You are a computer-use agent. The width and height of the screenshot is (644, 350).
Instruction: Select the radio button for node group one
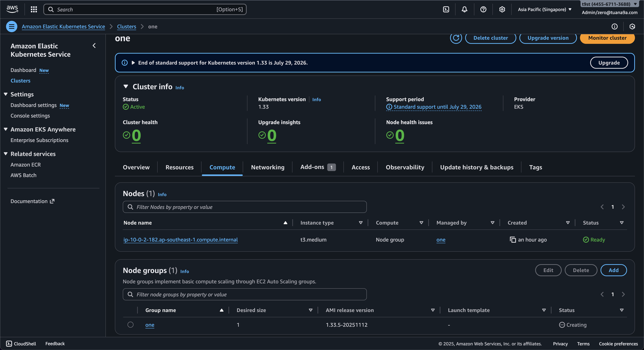130,325
